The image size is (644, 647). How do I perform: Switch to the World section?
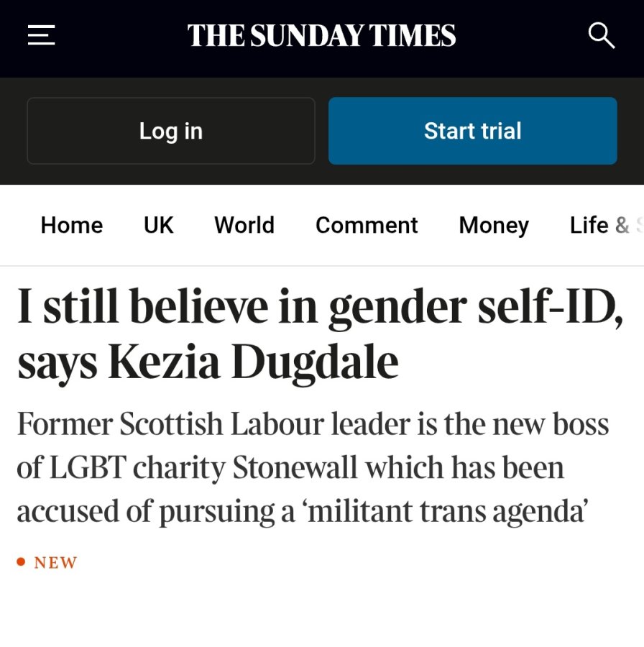(x=244, y=225)
